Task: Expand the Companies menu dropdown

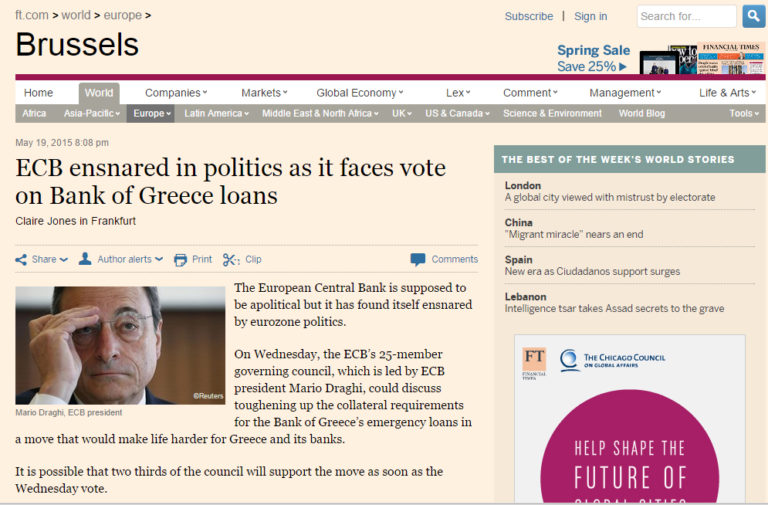Action: (176, 93)
